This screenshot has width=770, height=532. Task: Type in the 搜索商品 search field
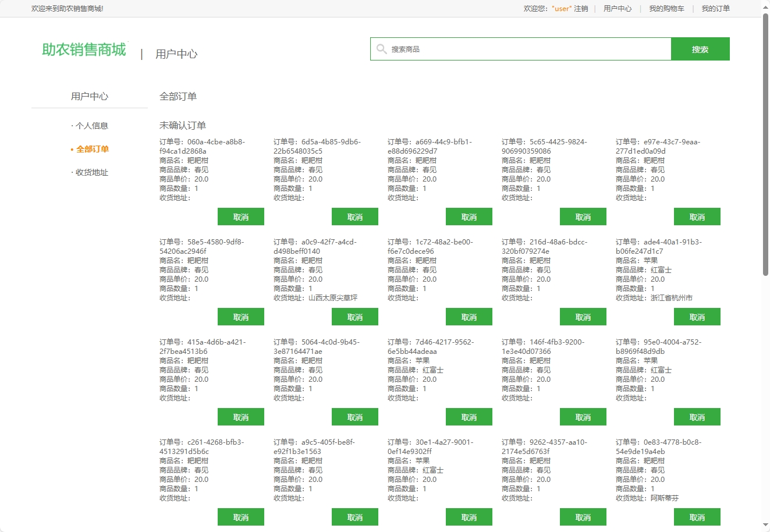[x=524, y=49]
